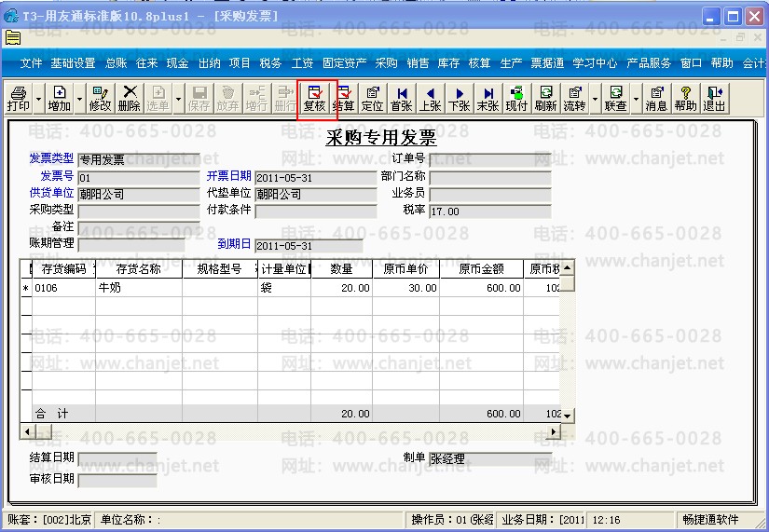Click the 结算 (settle) toolbar icon
Screen dimensions: 769x532
click(344, 98)
